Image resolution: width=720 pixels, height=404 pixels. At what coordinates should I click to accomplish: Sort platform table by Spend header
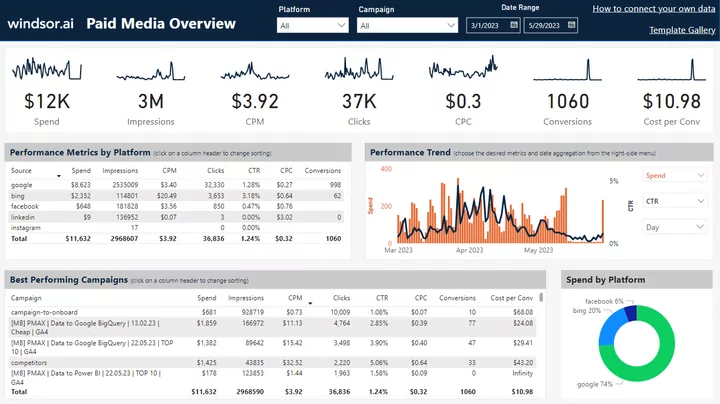click(81, 170)
